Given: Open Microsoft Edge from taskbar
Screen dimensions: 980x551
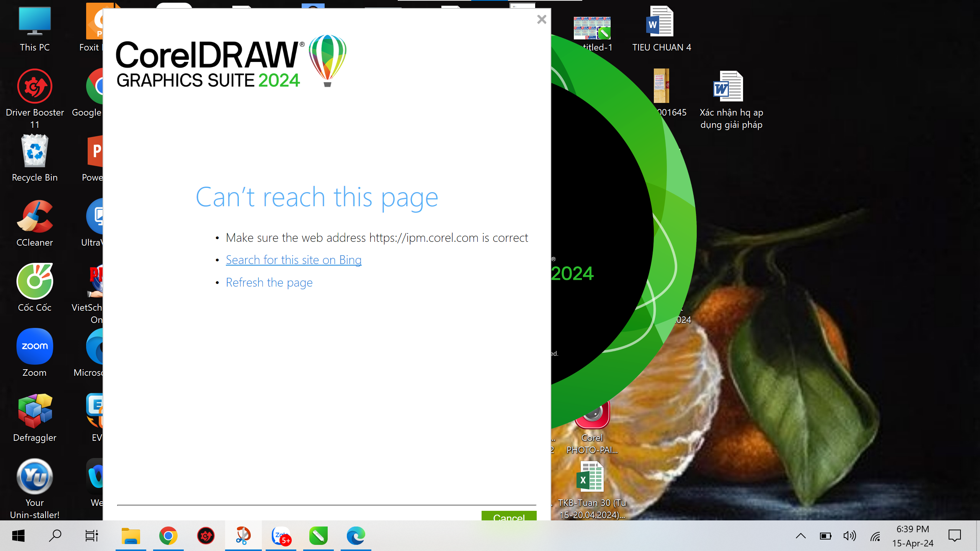Looking at the screenshot, I should [x=356, y=536].
